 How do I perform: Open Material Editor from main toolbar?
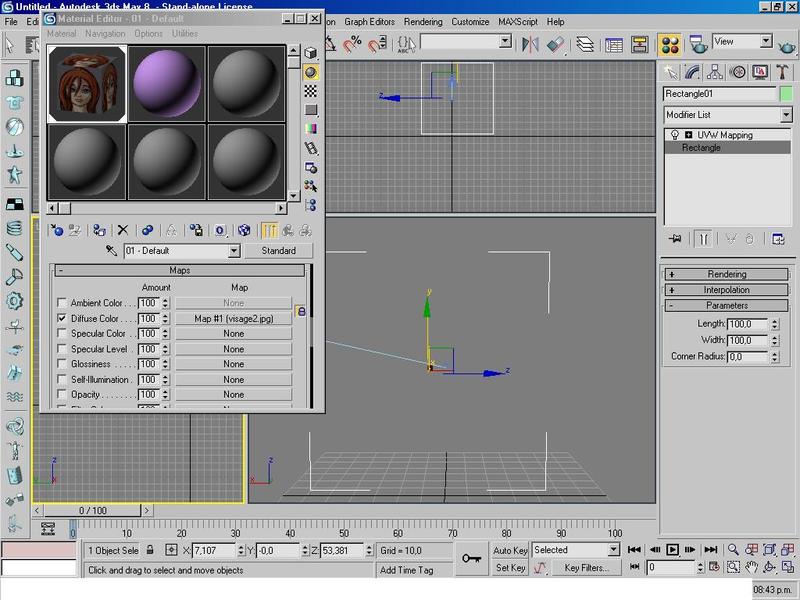tap(670, 45)
